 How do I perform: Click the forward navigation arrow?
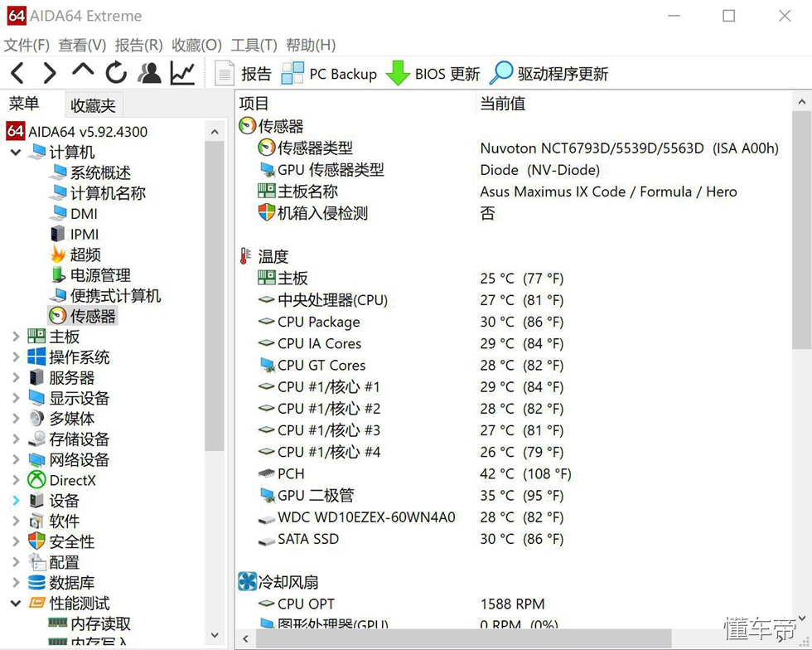tap(49, 73)
